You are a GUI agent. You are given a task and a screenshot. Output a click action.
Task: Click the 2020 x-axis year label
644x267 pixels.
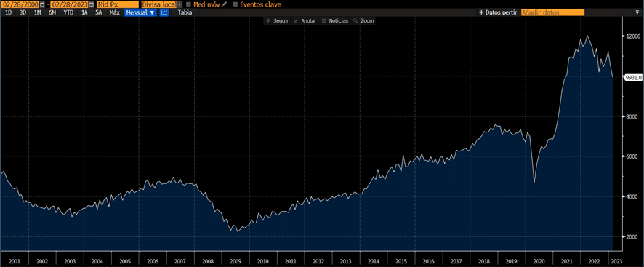[x=539, y=261]
